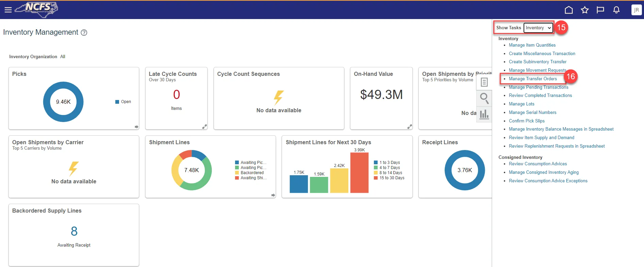The width and height of the screenshot is (644, 267).
Task: Click the 8 Backordered Supply Lines count
Action: click(x=74, y=232)
